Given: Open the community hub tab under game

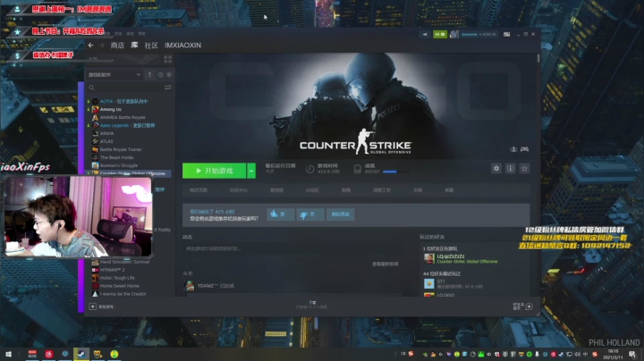Looking at the screenshot, I should click(239, 190).
